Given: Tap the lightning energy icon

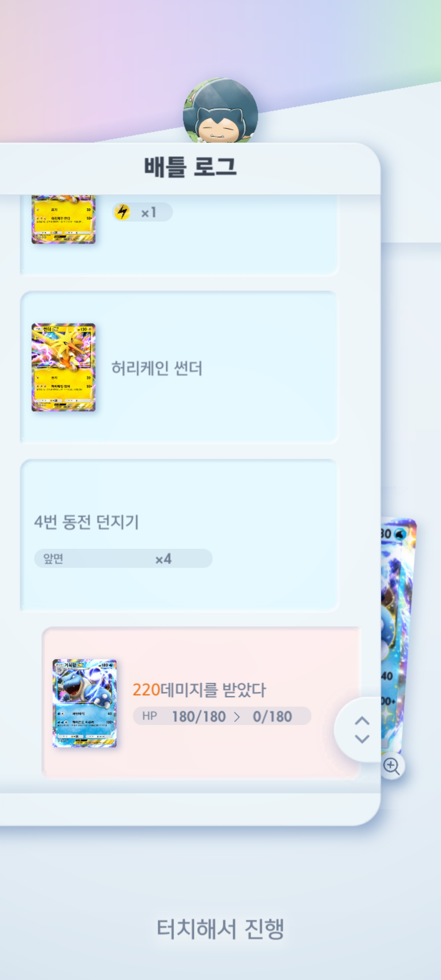Looking at the screenshot, I should click(x=122, y=212).
